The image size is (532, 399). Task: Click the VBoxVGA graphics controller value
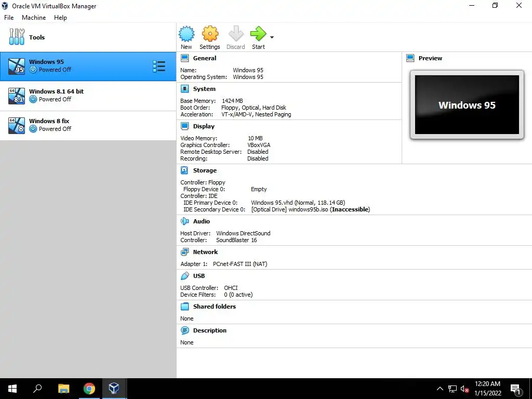tap(259, 145)
